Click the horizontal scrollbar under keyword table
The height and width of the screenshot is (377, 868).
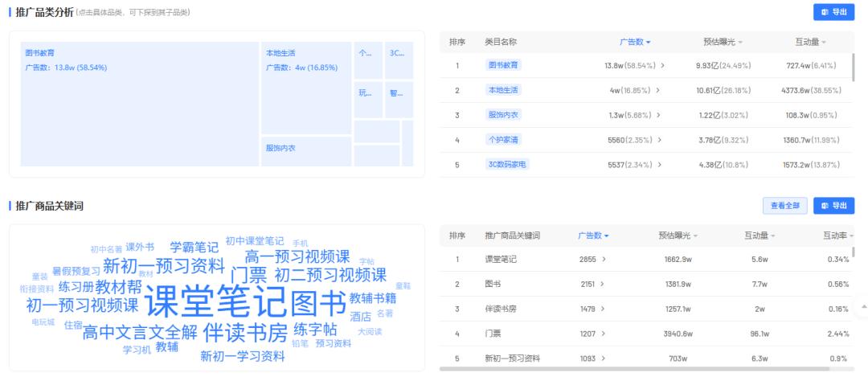(635, 369)
